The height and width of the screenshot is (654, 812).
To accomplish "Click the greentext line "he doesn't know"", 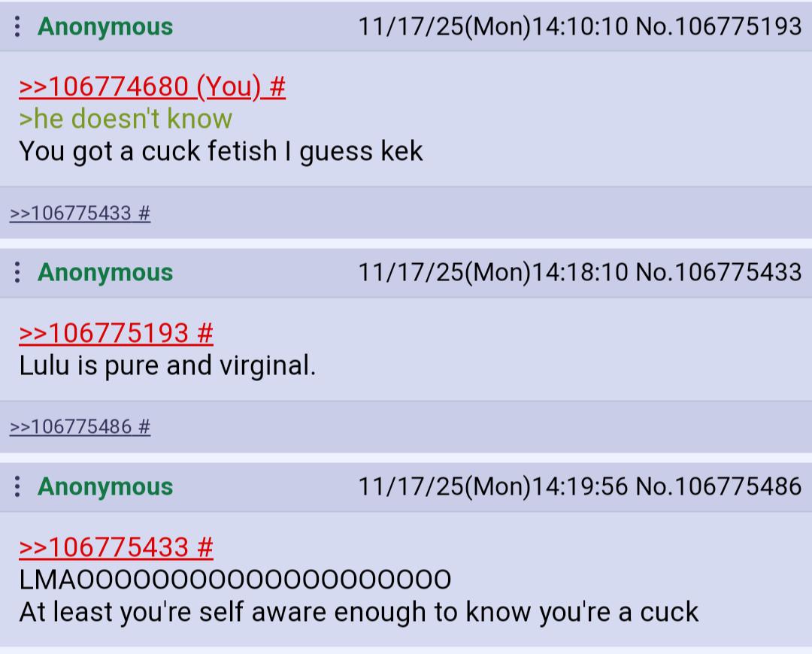I will [126, 119].
